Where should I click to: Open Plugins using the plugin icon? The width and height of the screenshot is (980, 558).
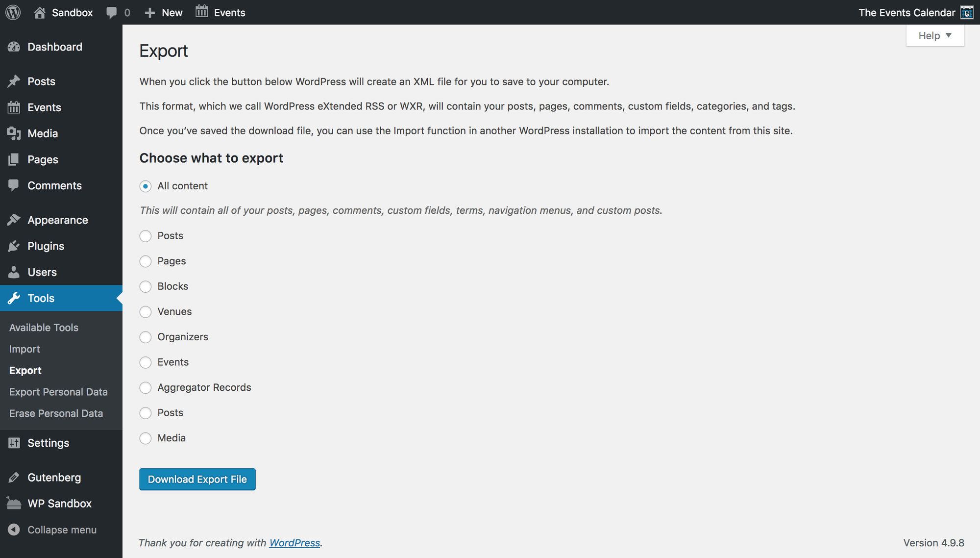pos(14,246)
